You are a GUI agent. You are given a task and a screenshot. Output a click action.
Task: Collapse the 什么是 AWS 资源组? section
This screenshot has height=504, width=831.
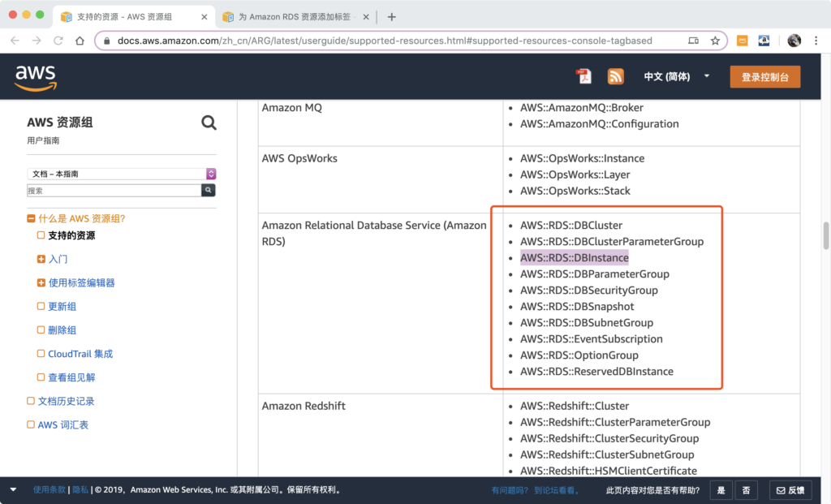tap(31, 218)
